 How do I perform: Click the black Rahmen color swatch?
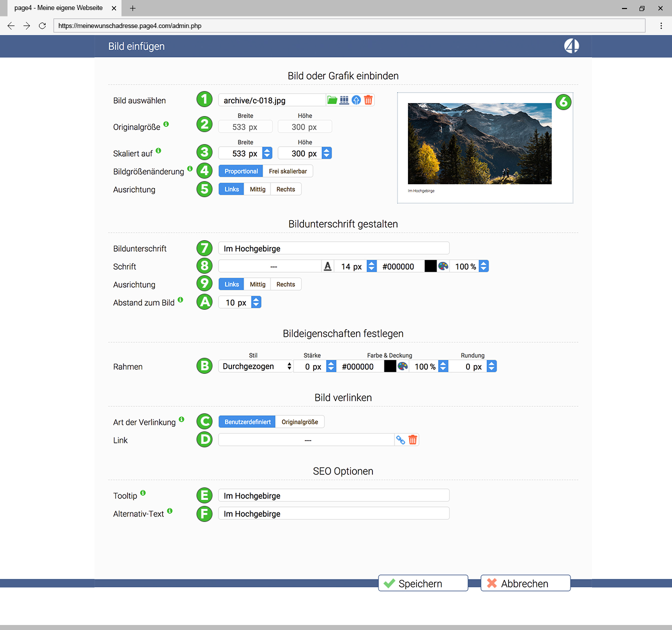pyautogui.click(x=390, y=366)
